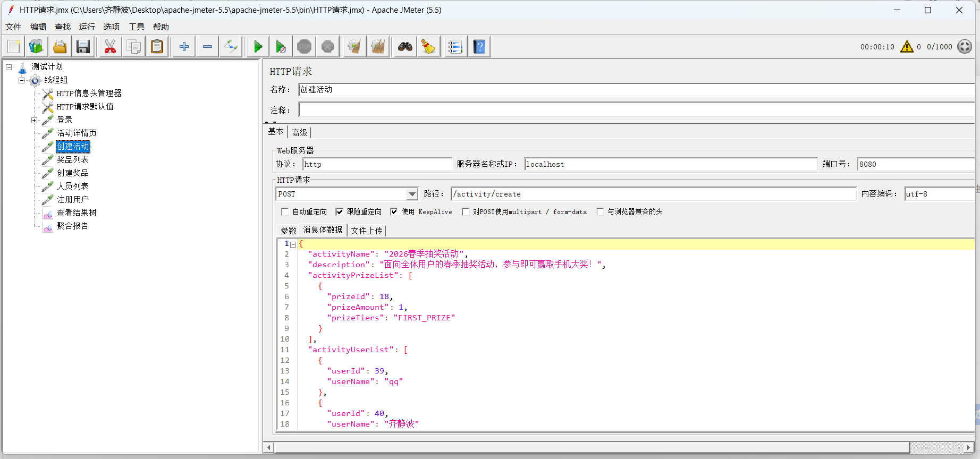Open the 文件 menu

(x=13, y=27)
